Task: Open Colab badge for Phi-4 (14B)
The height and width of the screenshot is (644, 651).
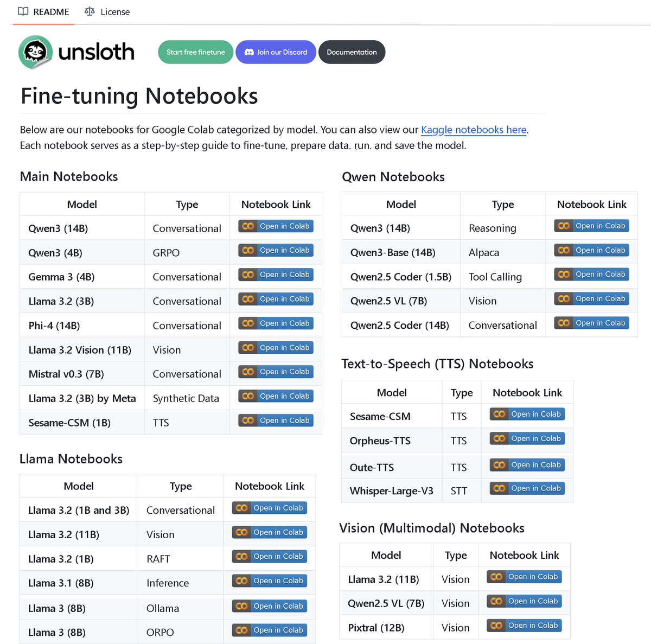Action: coord(276,323)
